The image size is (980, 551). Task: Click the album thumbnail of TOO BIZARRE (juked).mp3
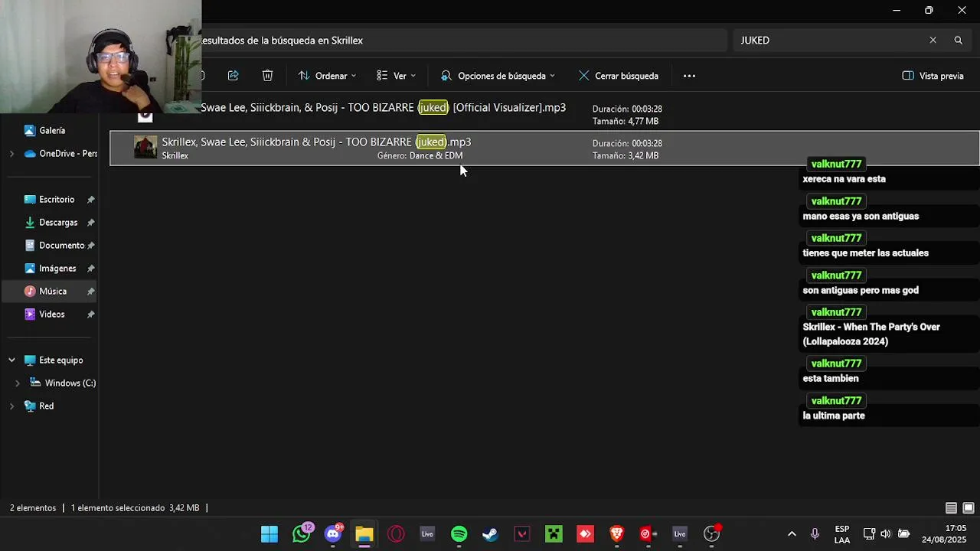pos(145,147)
